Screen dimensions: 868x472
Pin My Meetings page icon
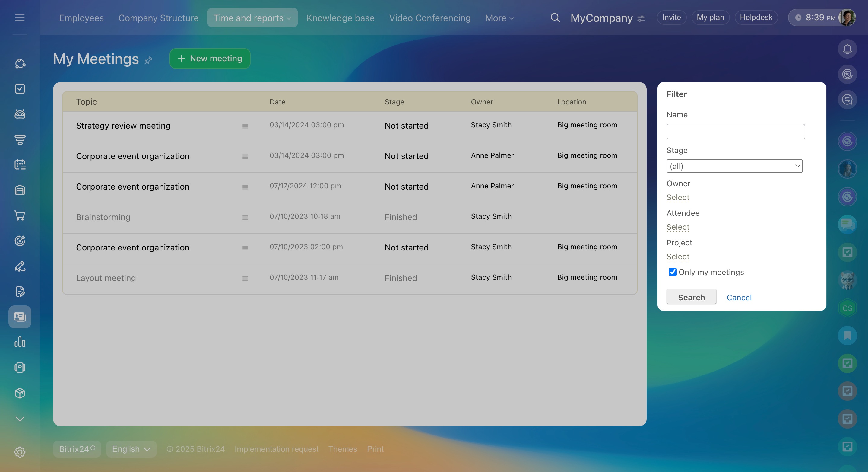point(148,60)
